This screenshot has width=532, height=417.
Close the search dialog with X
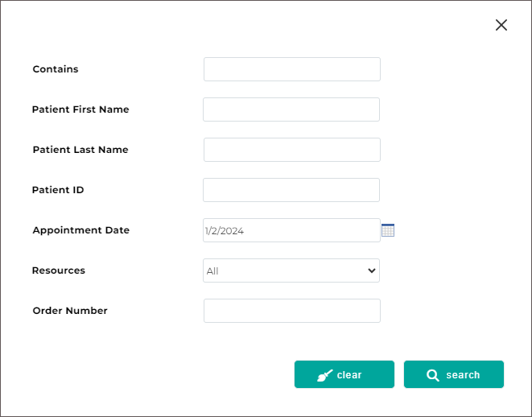[501, 25]
